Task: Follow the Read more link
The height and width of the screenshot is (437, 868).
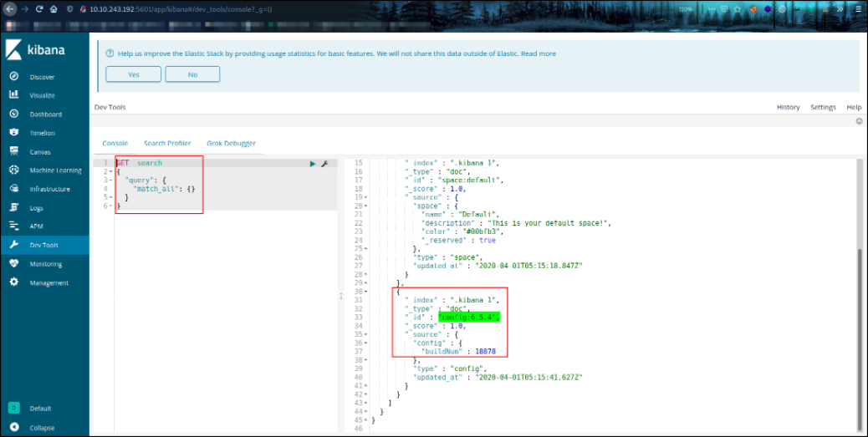Action: point(539,53)
